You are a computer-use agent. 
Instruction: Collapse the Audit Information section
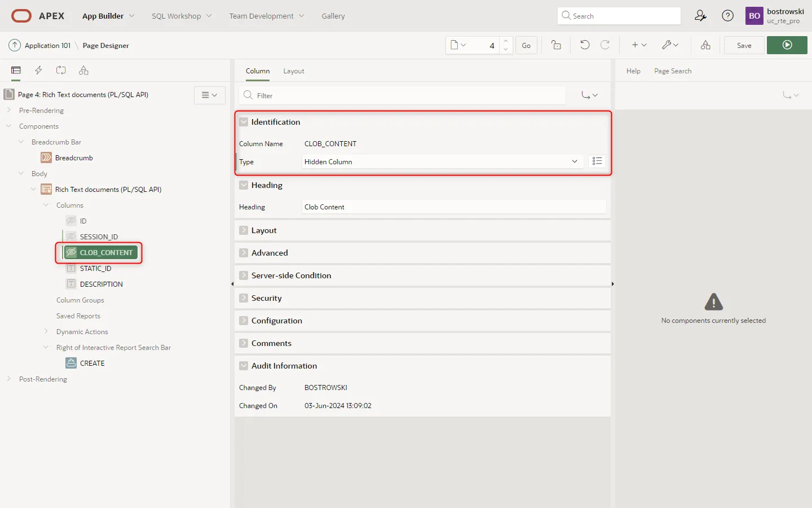[x=244, y=366]
